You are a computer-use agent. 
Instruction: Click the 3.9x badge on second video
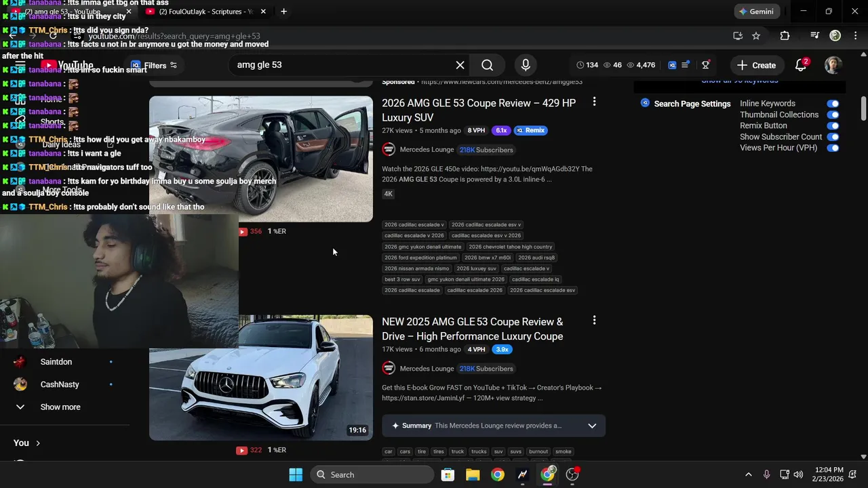502,350
